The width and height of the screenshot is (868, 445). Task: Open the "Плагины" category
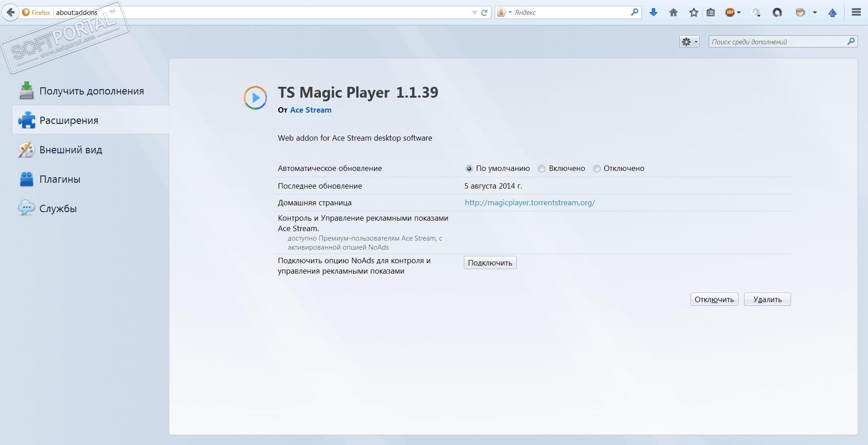coord(91,179)
